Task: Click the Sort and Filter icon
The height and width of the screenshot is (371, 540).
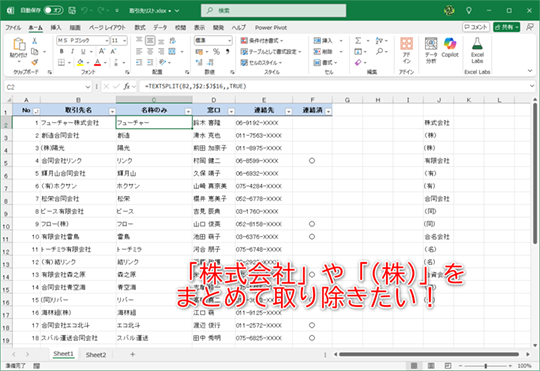Action: [x=379, y=41]
